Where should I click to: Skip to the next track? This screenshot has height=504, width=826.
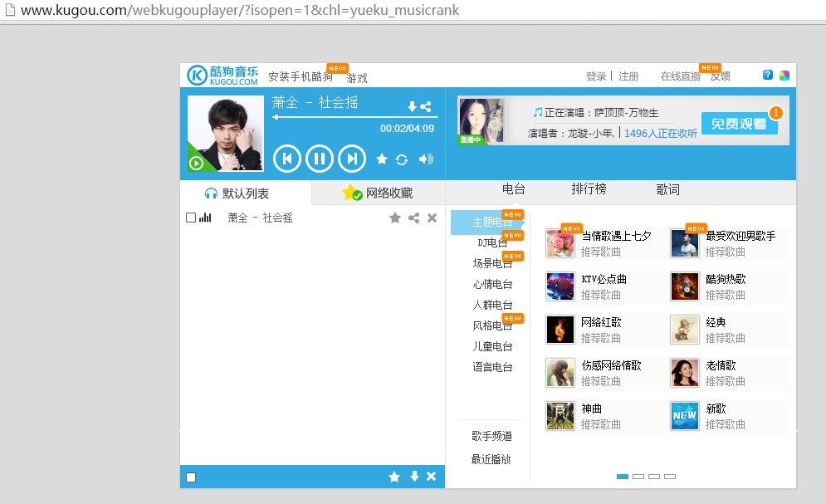pyautogui.click(x=352, y=159)
